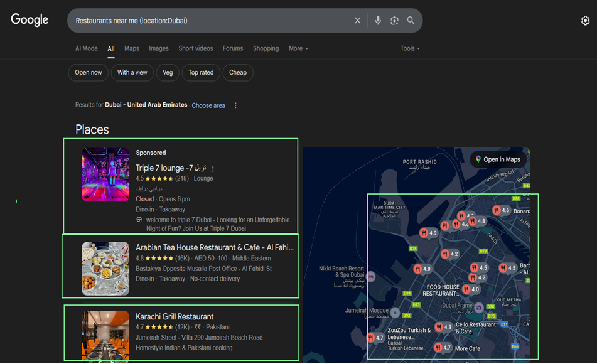The image size is (597, 364).
Task: Toggle the Top rated filter chip
Action: pyautogui.click(x=201, y=72)
